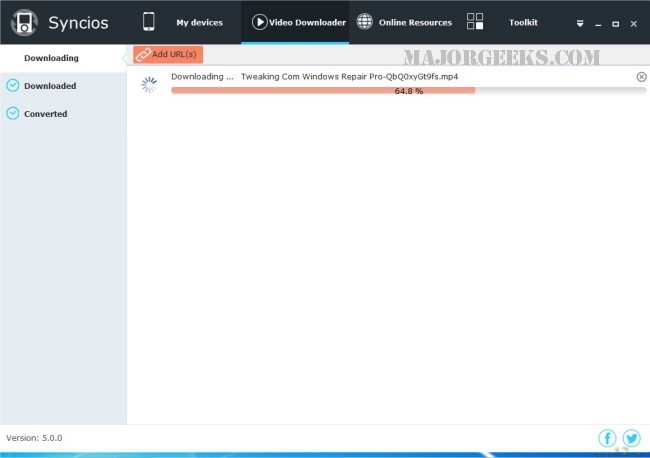Select the Downloaded sidebar section
The width and height of the screenshot is (650, 458).
(63, 86)
